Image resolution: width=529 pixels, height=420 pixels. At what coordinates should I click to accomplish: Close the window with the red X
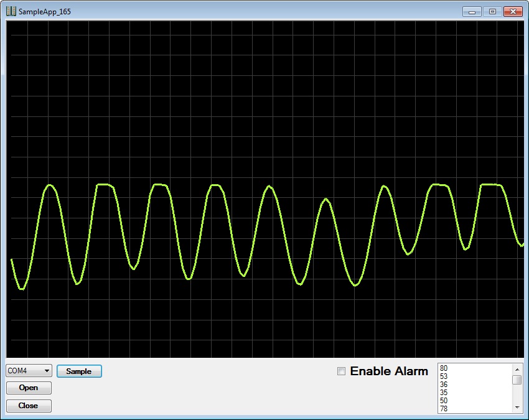pos(513,11)
